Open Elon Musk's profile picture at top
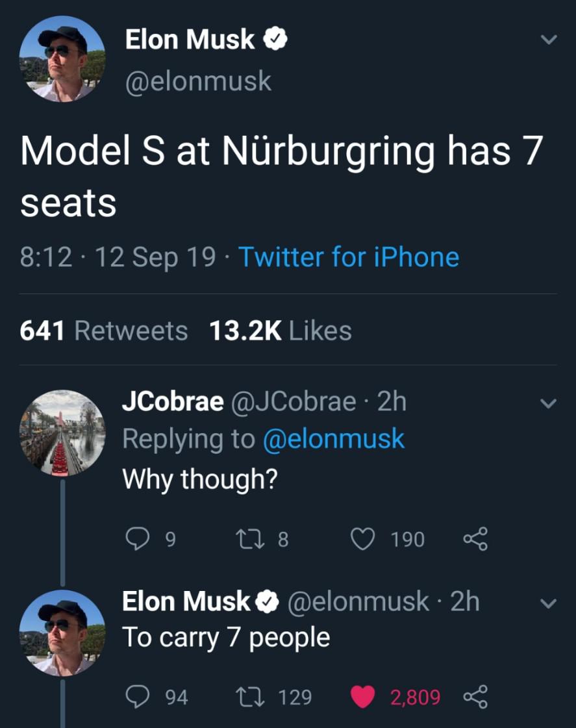Screen dimensions: 576x728 click(x=62, y=60)
